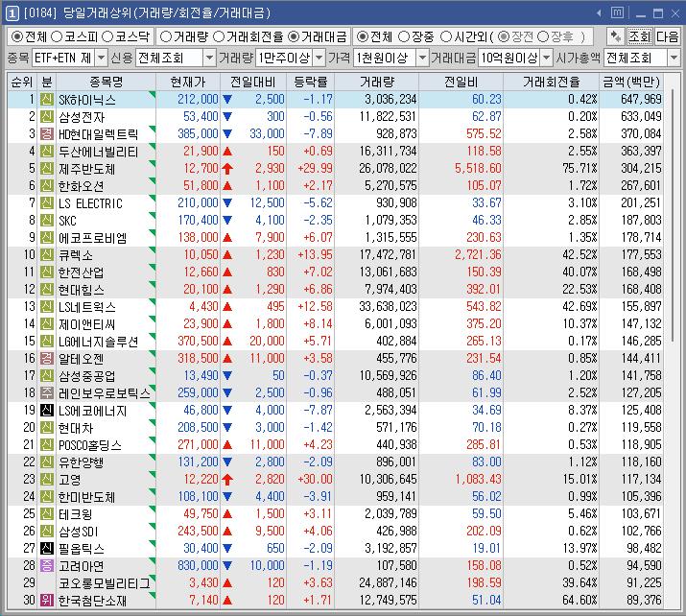Select the 거래량 sort radio button
Screen dimensions: 686x616
tap(166, 36)
